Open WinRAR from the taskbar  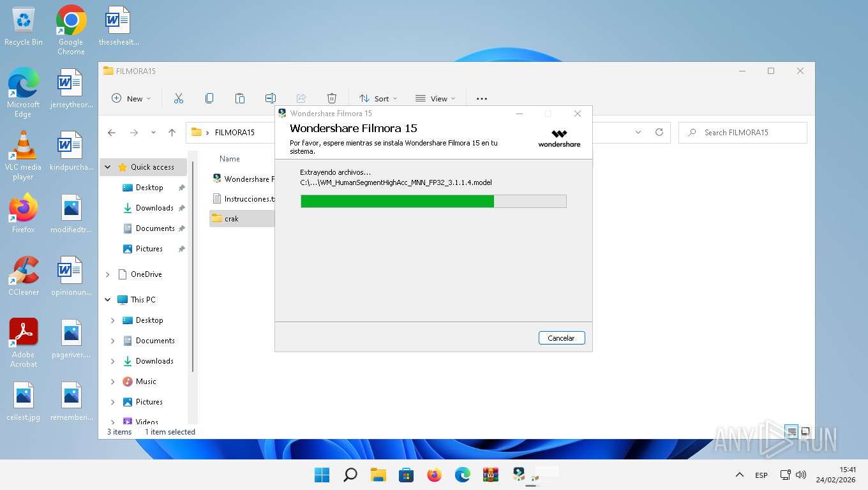491,475
